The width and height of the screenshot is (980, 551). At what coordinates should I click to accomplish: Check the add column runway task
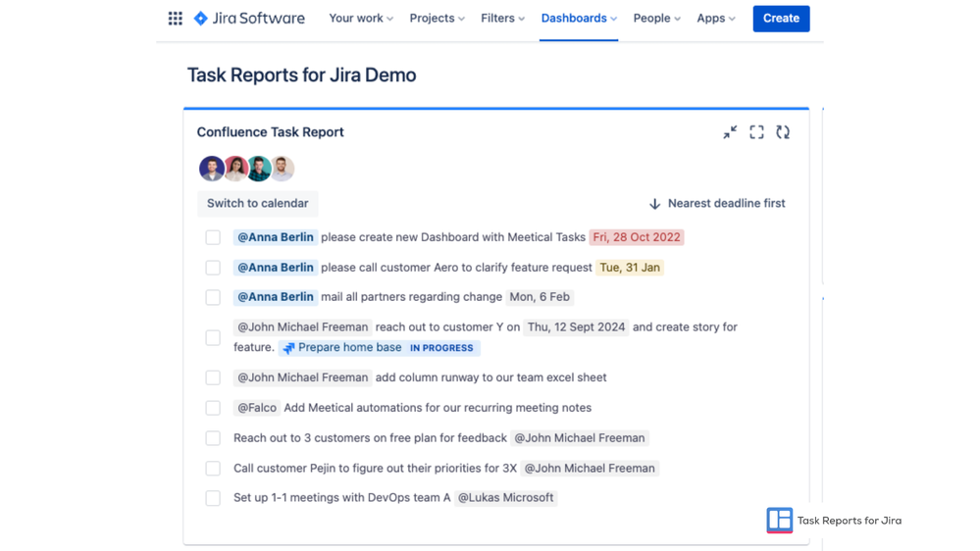(213, 377)
